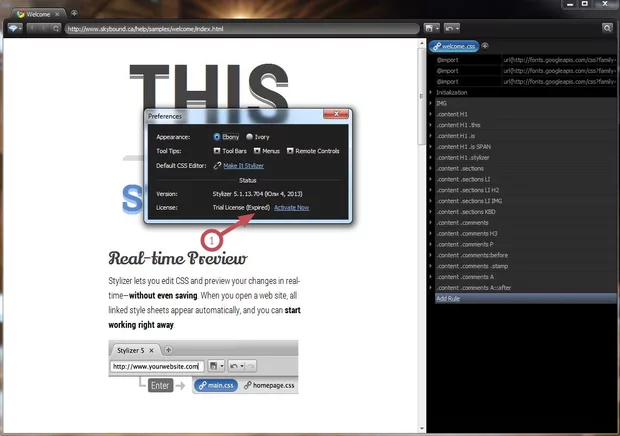Expand the .content H1 .this rule
Viewport: 620px width, 436px height.
point(431,125)
